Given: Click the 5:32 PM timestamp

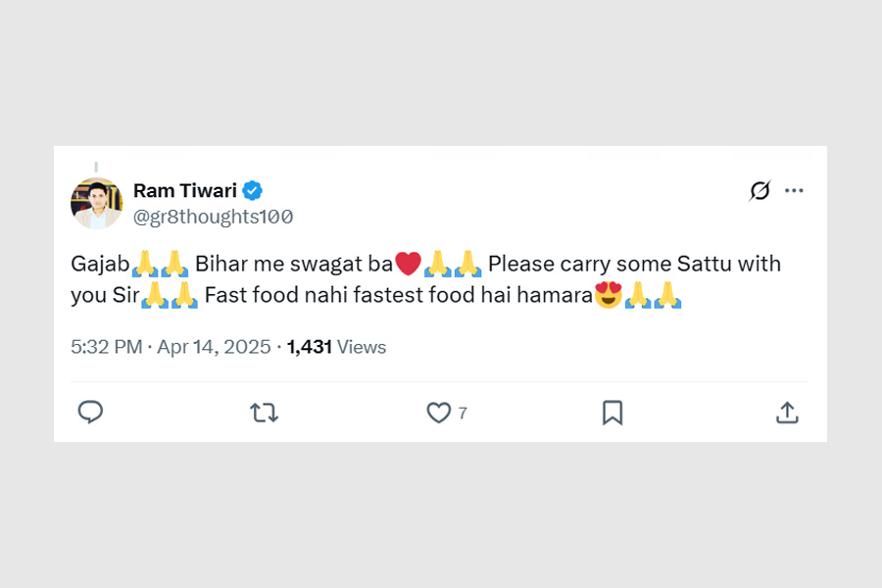Looking at the screenshot, I should [107, 347].
